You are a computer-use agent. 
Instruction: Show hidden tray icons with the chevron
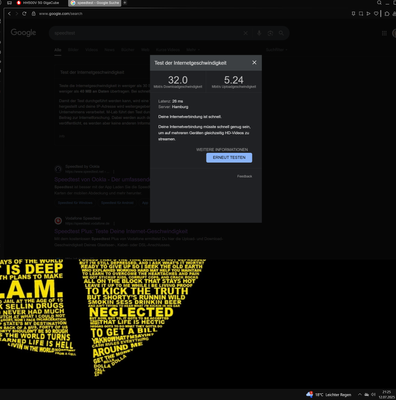coord(360,395)
